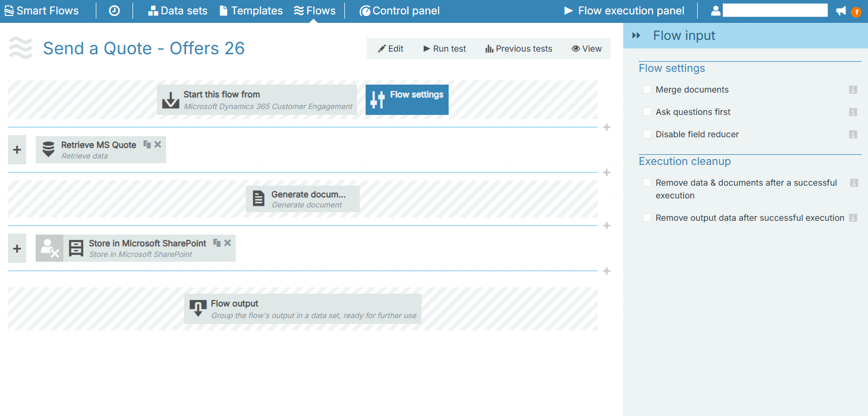
Task: Insert a step below Retrieve MS Quote row
Action: 607,172
